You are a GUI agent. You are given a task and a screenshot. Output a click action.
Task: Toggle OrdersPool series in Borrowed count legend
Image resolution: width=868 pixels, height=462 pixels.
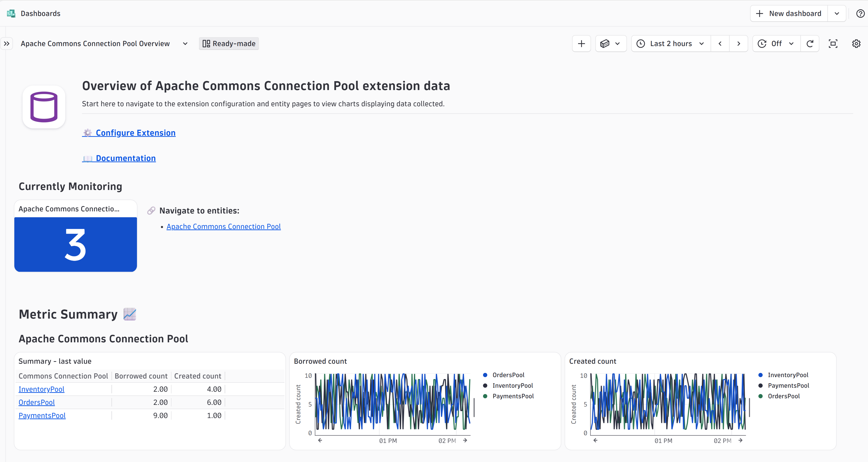pyautogui.click(x=504, y=375)
